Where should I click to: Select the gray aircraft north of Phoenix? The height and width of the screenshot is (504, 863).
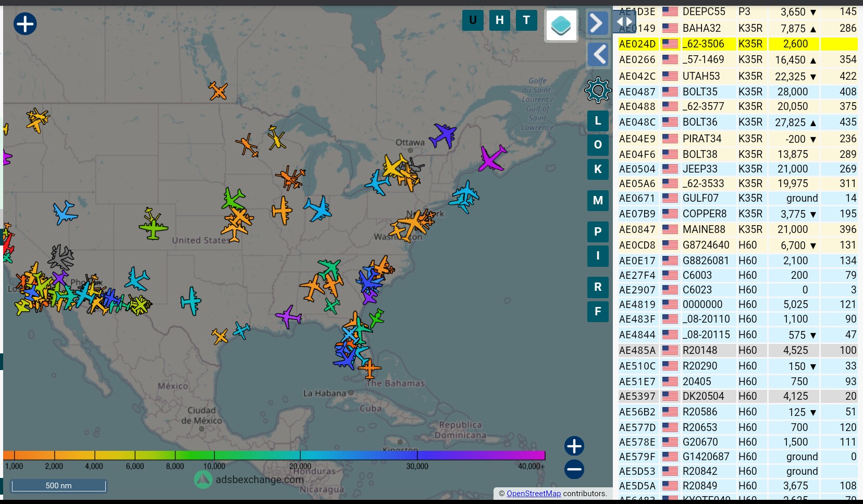61,257
